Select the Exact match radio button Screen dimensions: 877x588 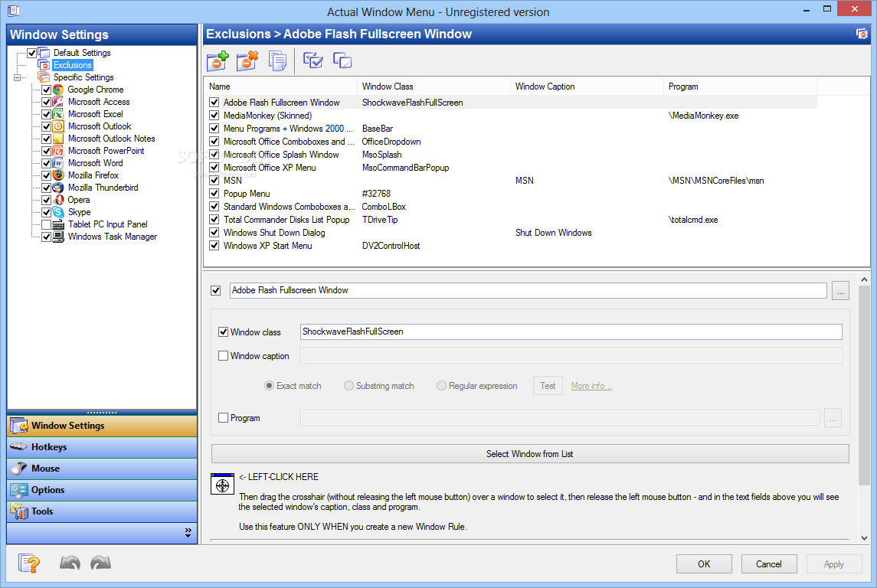(269, 386)
